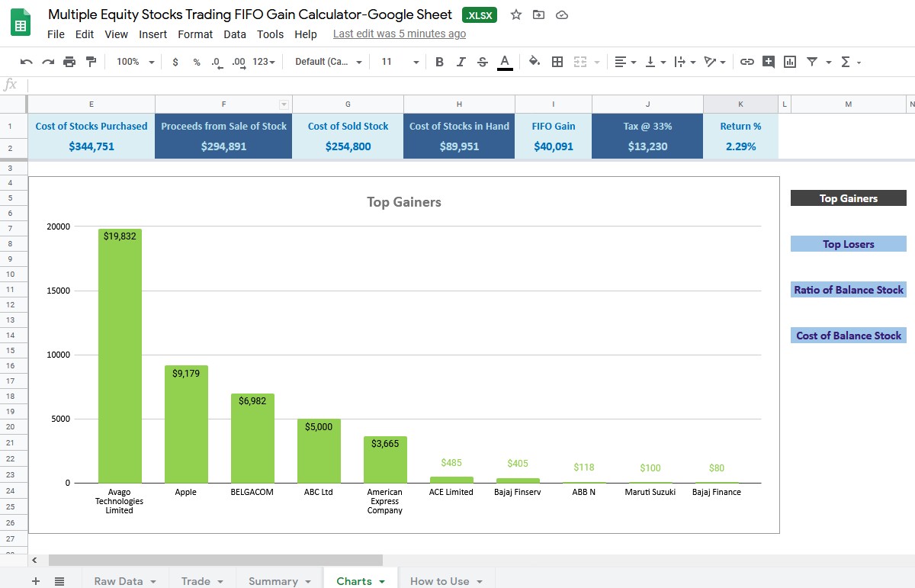
Task: Click the create filter icon
Action: (x=811, y=62)
